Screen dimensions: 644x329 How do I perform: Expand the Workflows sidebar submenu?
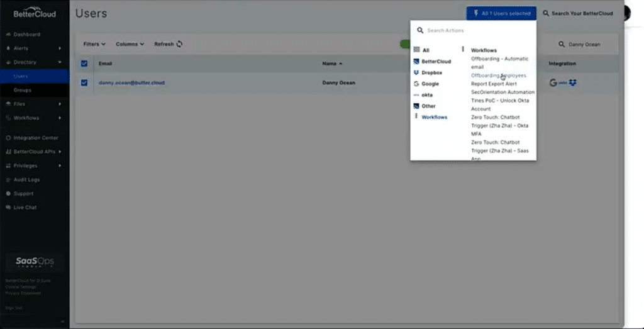coord(60,118)
